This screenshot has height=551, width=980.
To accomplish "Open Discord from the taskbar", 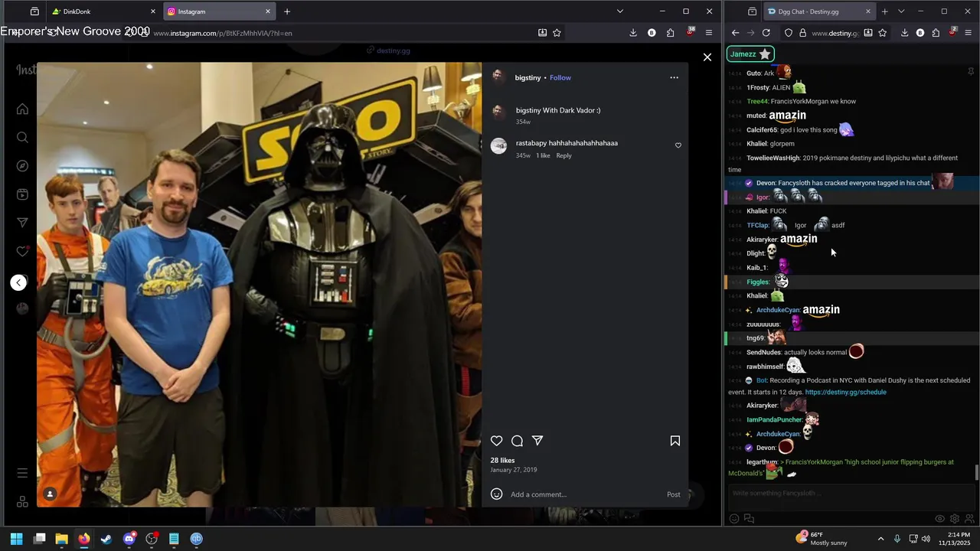I will tap(129, 539).
